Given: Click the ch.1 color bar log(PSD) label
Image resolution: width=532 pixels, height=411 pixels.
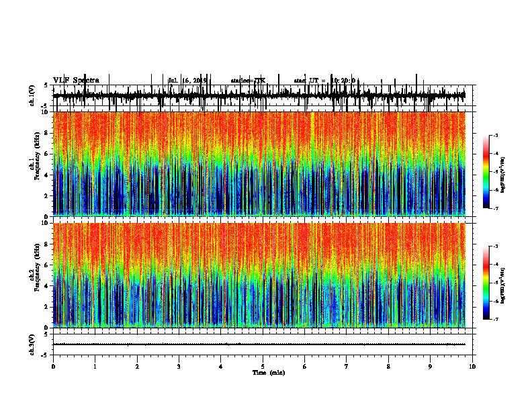Looking at the screenshot, I should tap(503, 175).
